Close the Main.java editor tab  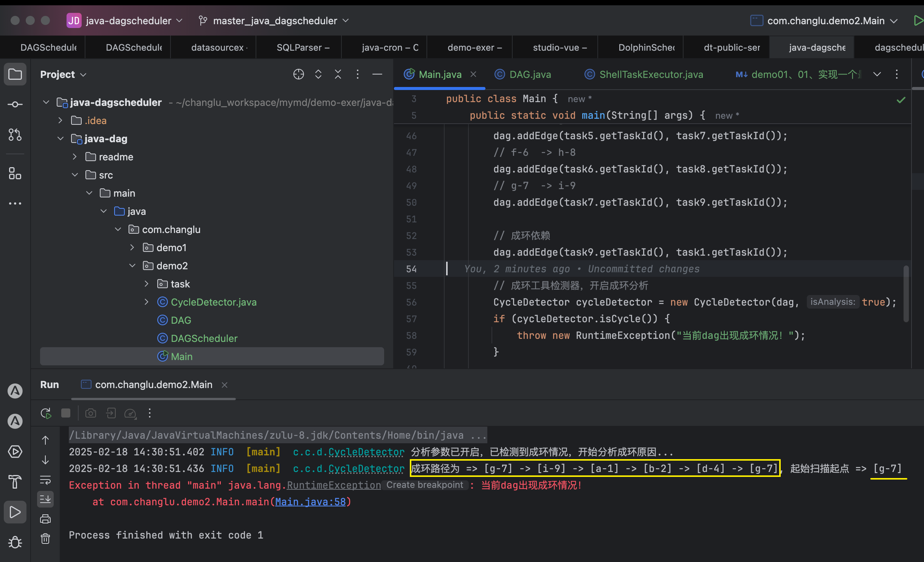coord(473,75)
